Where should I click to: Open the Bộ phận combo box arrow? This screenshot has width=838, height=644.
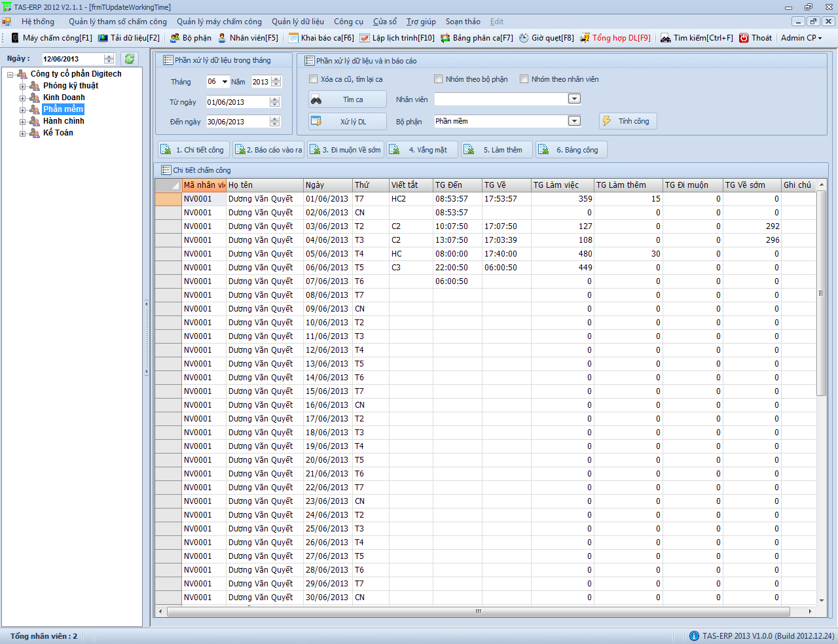(x=574, y=121)
